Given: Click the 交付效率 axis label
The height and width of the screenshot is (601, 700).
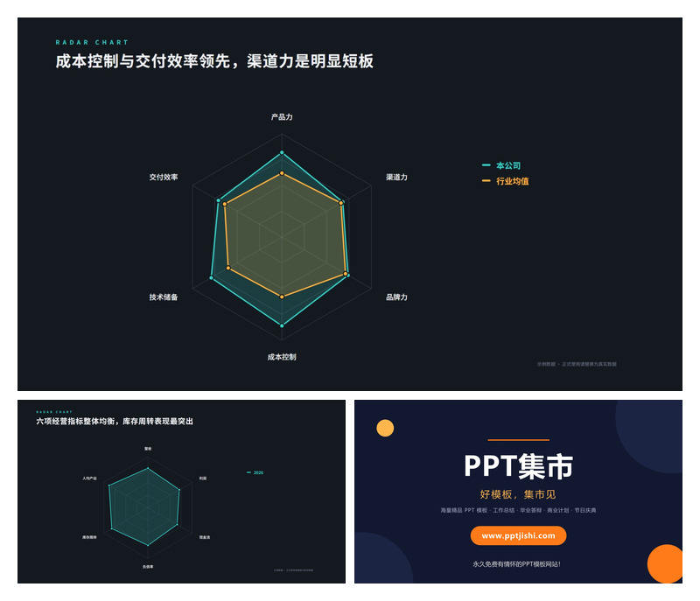Looking at the screenshot, I should tap(164, 177).
